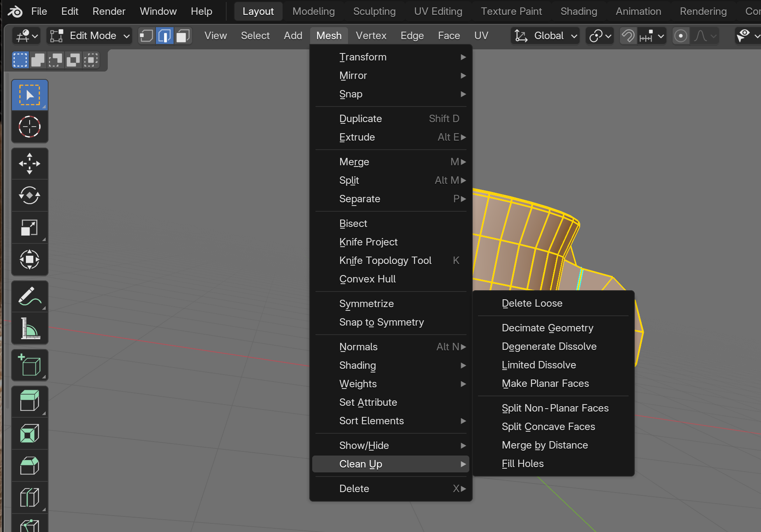Open the object visibility eye dropdown

pyautogui.click(x=748, y=36)
